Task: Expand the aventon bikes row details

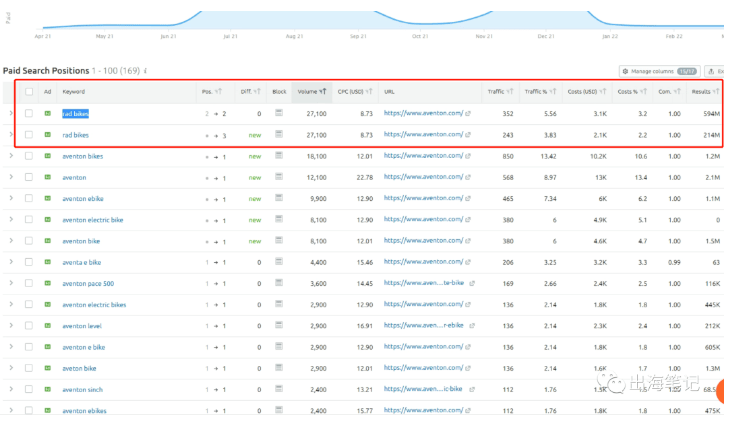Action: pyautogui.click(x=11, y=155)
